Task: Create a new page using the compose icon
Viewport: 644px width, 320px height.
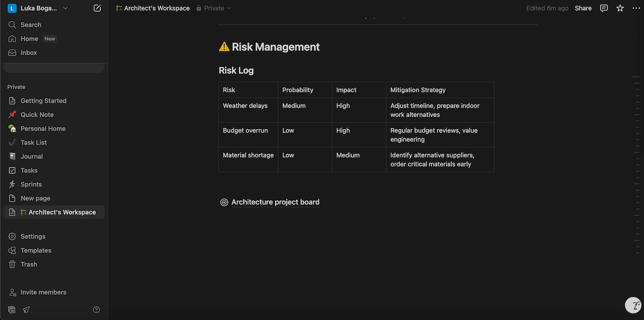Action: (97, 8)
